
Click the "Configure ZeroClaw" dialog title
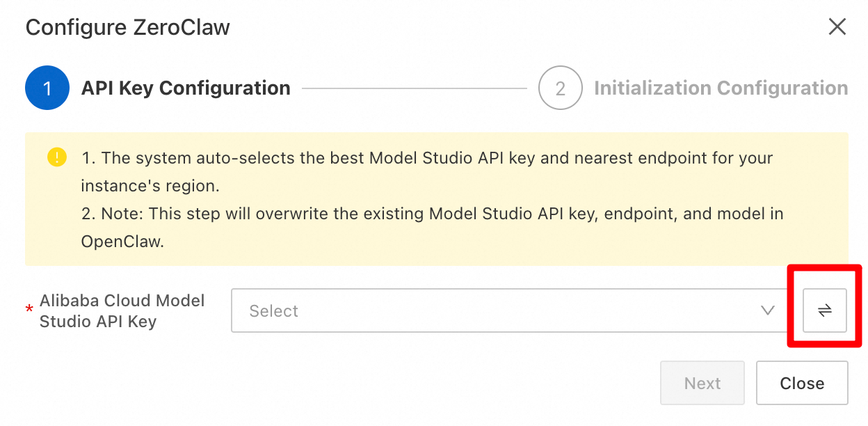click(x=128, y=28)
